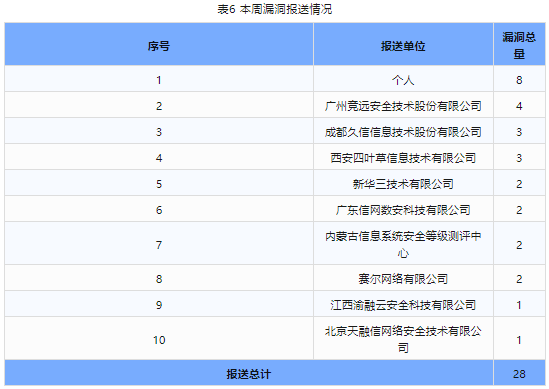Screen dimensions: 549x389
Task: Click count 1 in 北京天融信 row
Action: pos(519,340)
